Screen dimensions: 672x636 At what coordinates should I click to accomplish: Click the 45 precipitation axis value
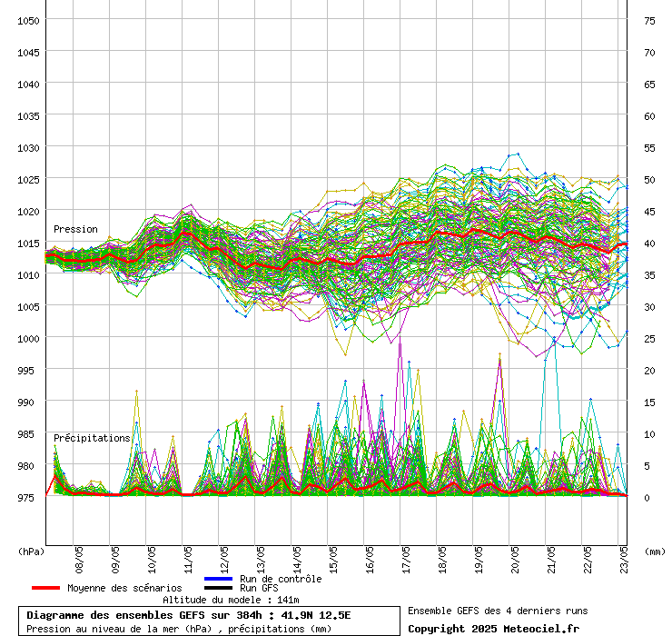click(649, 212)
